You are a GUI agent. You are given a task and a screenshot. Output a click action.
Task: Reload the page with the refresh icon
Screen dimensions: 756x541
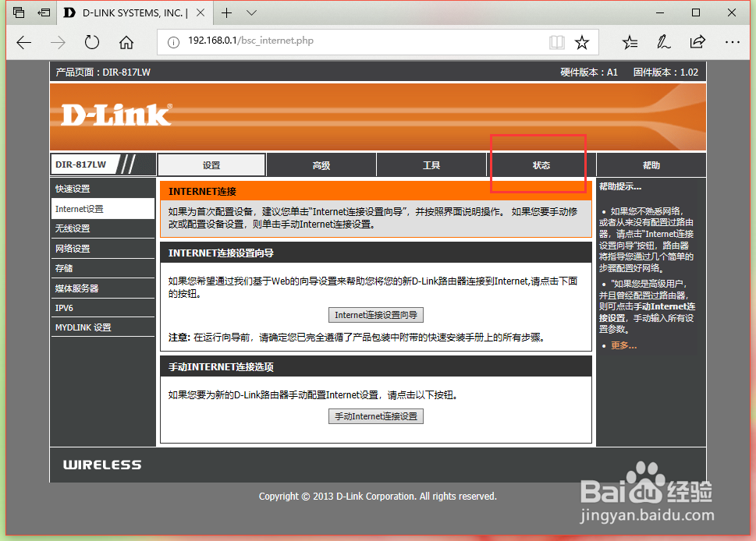(91, 42)
